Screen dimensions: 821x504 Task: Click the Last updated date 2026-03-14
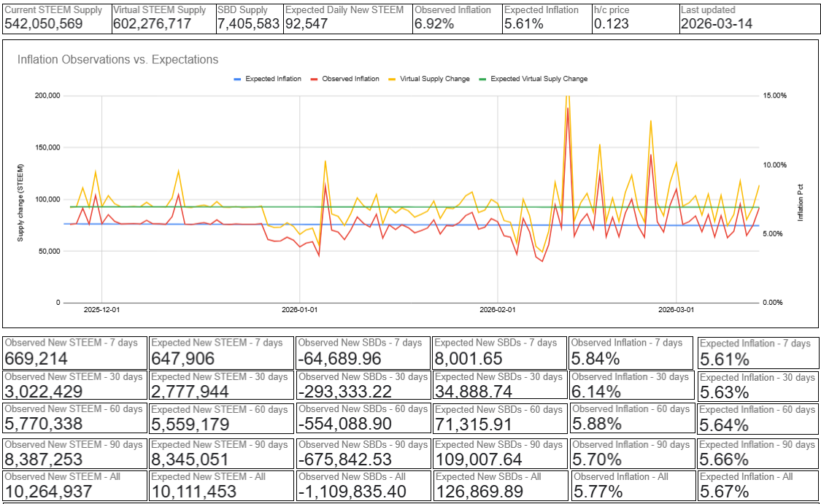click(717, 24)
